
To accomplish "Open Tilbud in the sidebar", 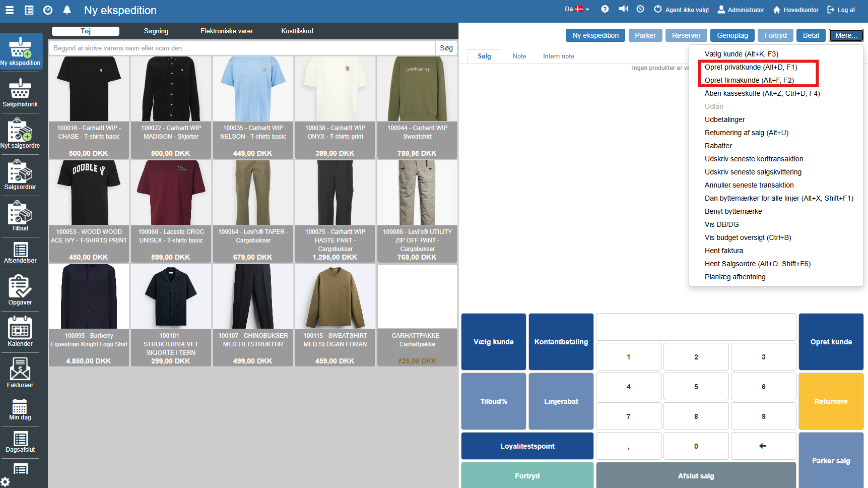I will [x=20, y=217].
